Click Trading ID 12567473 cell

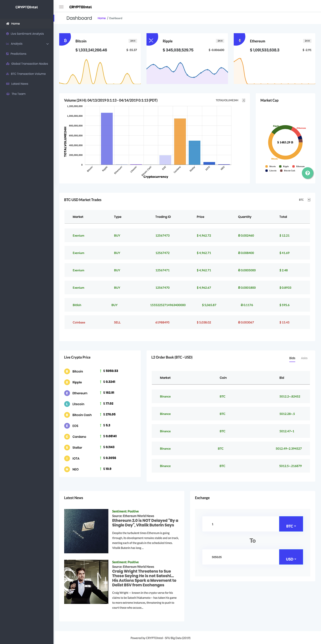tap(162, 236)
